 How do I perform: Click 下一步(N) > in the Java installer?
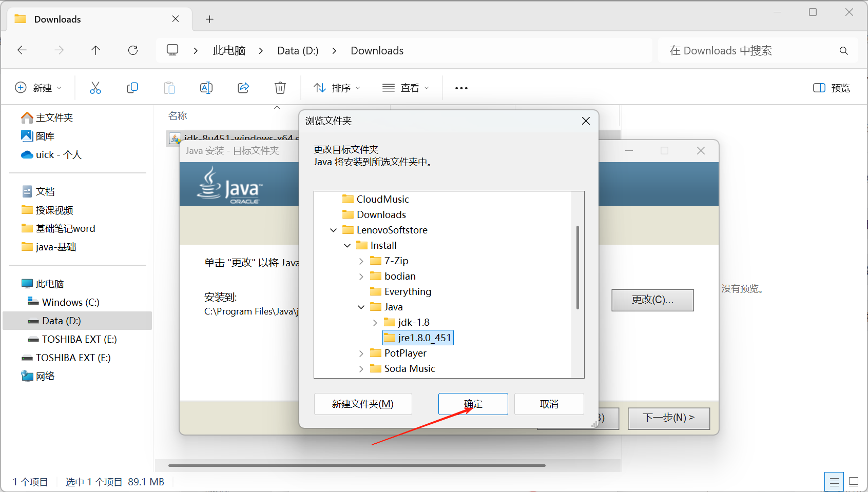(x=669, y=418)
